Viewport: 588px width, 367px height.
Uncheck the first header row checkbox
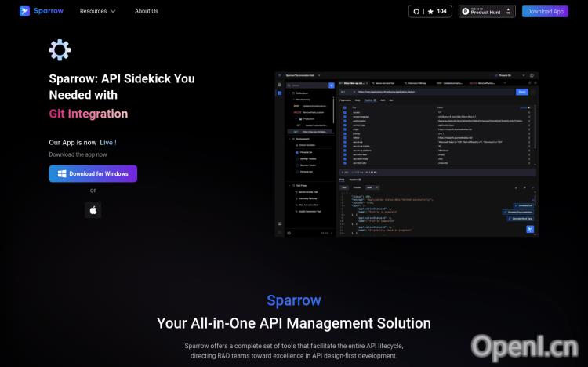(345, 113)
